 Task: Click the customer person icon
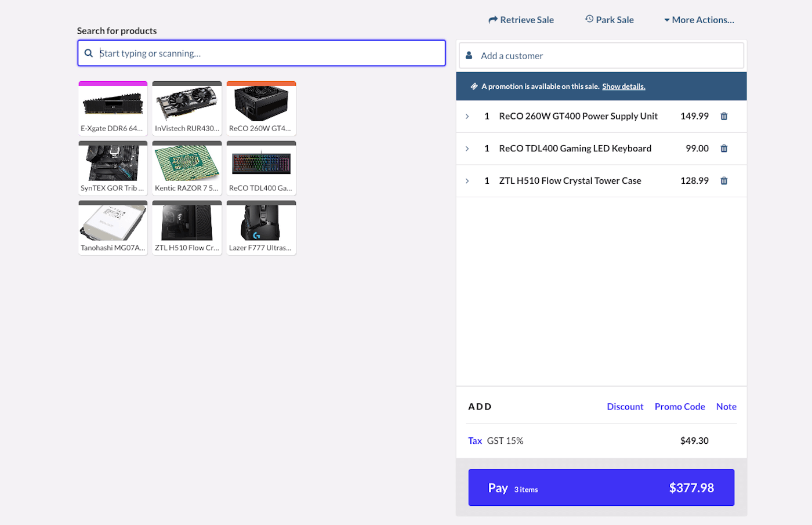(469, 56)
